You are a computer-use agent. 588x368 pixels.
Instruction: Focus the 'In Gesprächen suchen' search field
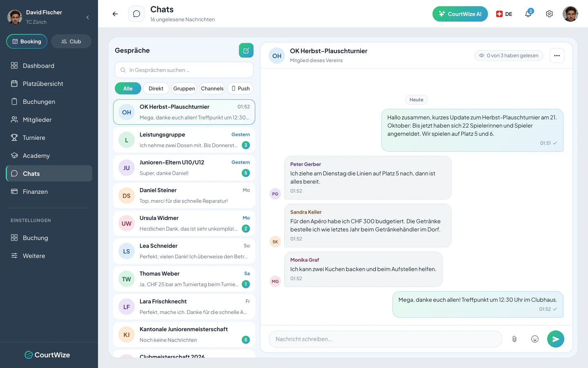coord(184,70)
